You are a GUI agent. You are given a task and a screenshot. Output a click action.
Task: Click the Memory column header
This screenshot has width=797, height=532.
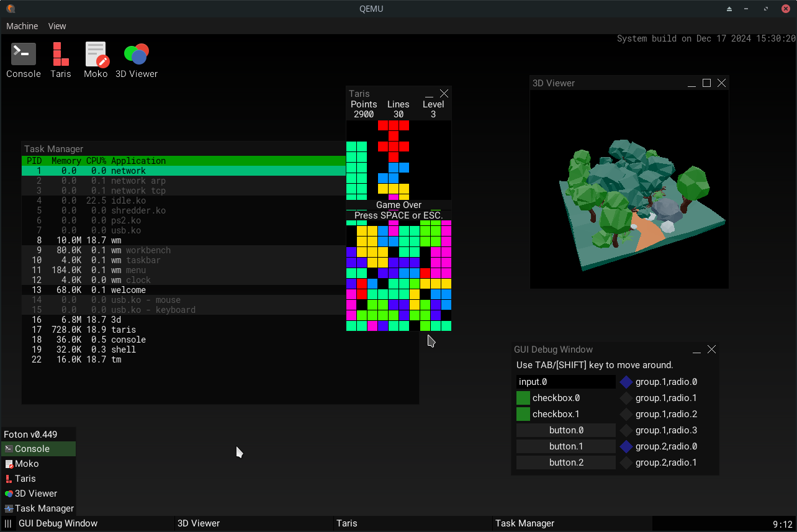pyautogui.click(x=66, y=161)
